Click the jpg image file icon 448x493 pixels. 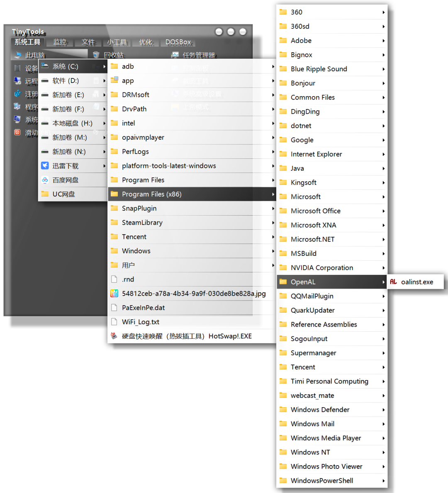point(114,293)
